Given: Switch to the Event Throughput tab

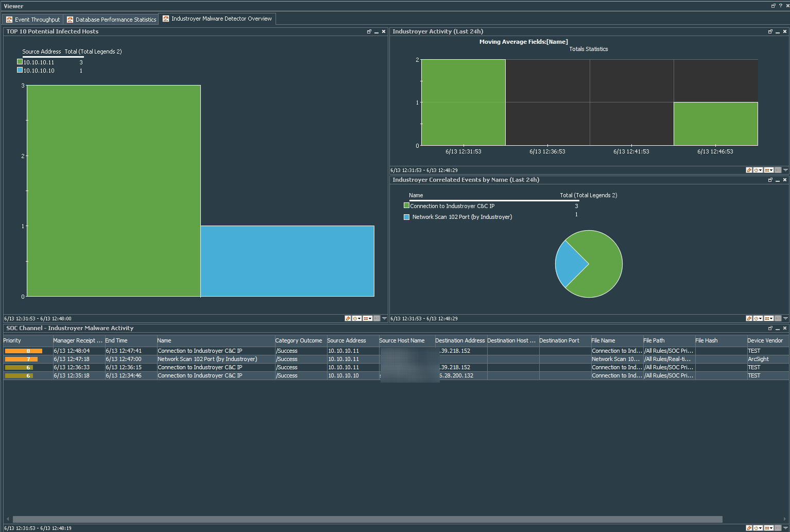Looking at the screenshot, I should click(33, 20).
